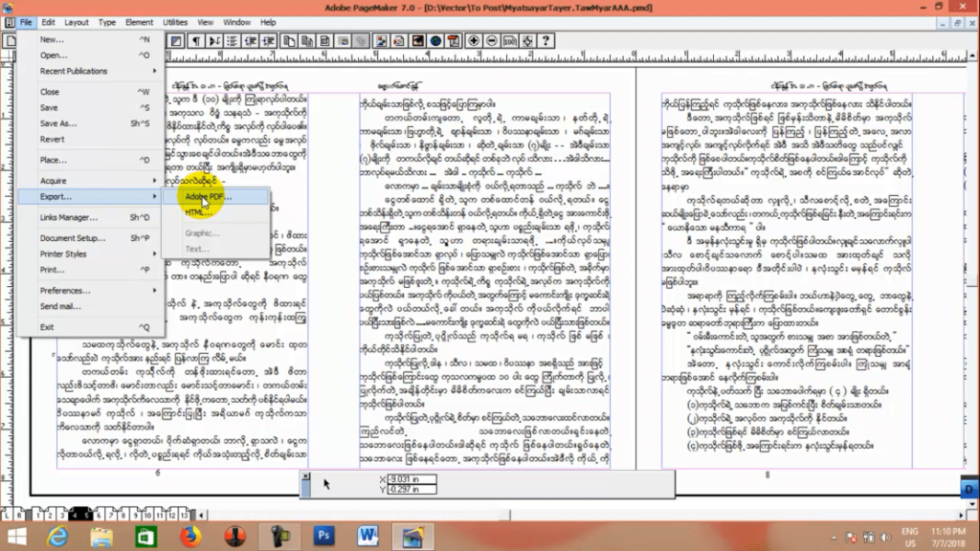The height and width of the screenshot is (551, 980).
Task: Go to page 1 tab
Action: coord(38,516)
